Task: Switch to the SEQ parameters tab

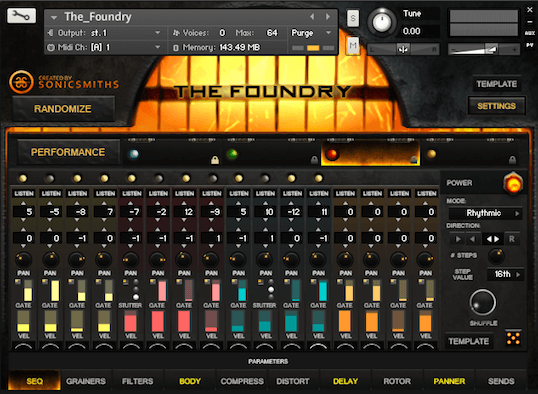Action: click(x=35, y=381)
